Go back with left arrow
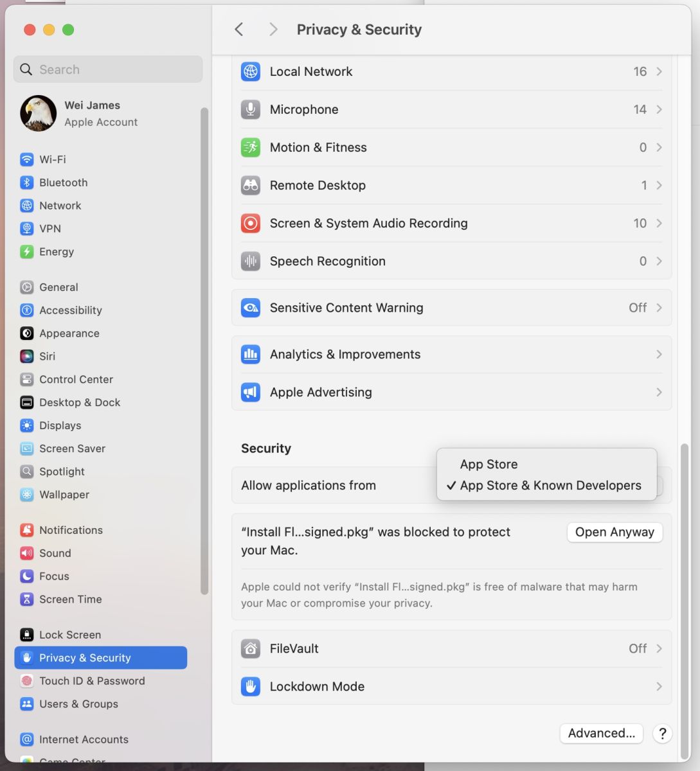 tap(239, 30)
